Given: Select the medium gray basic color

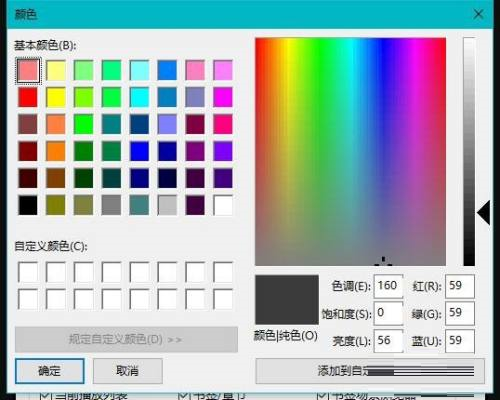Looking at the screenshot, I should pyautogui.click(x=111, y=205).
